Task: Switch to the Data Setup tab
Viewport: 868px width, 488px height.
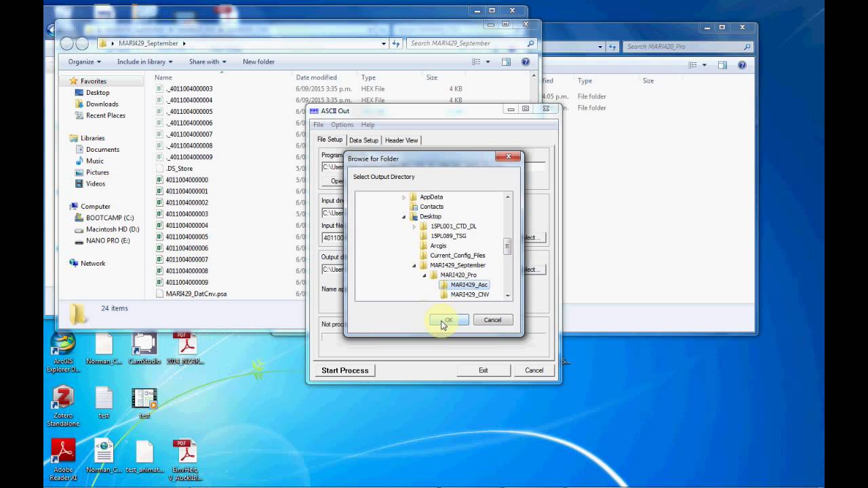Action: pyautogui.click(x=363, y=140)
